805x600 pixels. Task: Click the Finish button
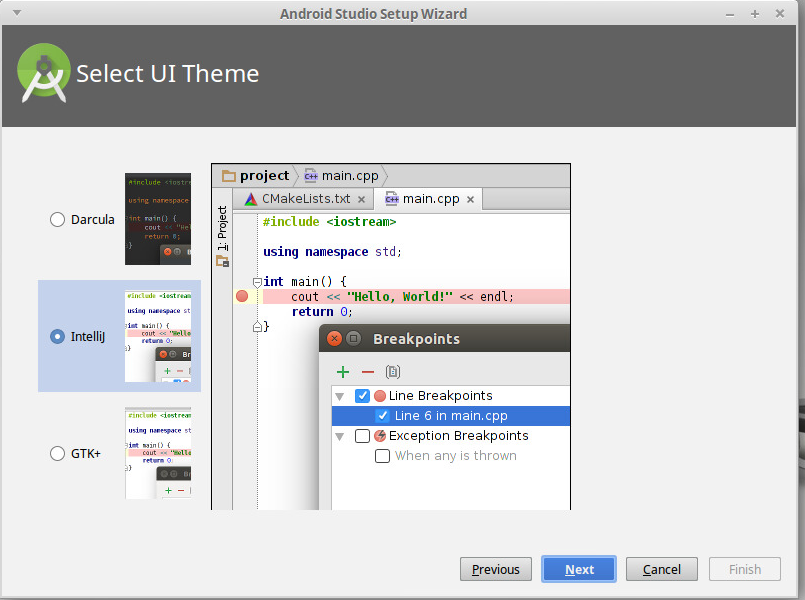click(744, 569)
